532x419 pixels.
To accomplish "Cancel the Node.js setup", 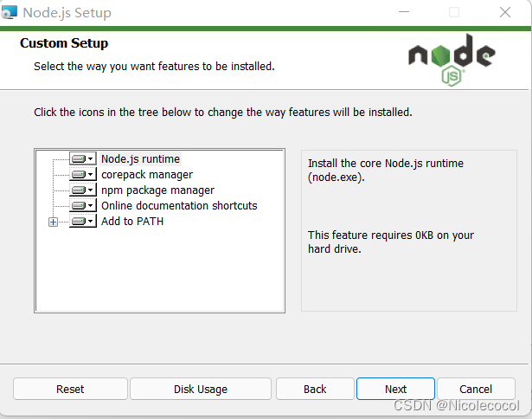I will tap(476, 389).
